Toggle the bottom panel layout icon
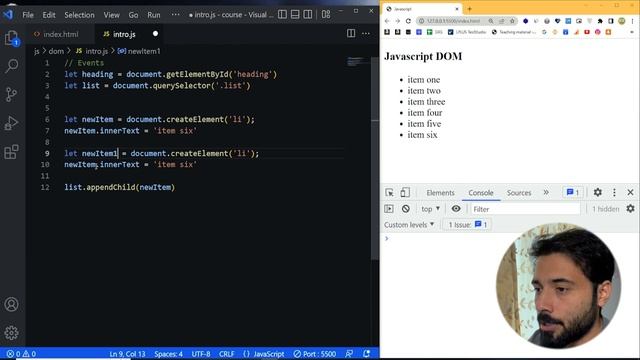 (x=295, y=15)
